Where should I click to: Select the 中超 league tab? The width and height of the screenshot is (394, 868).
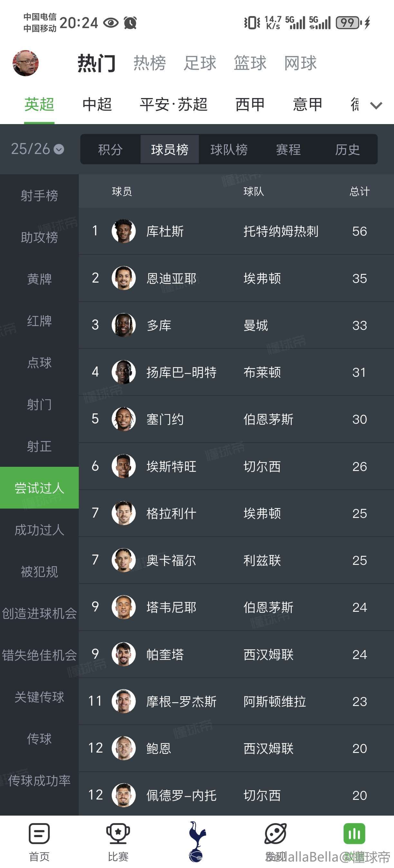pyautogui.click(x=97, y=104)
